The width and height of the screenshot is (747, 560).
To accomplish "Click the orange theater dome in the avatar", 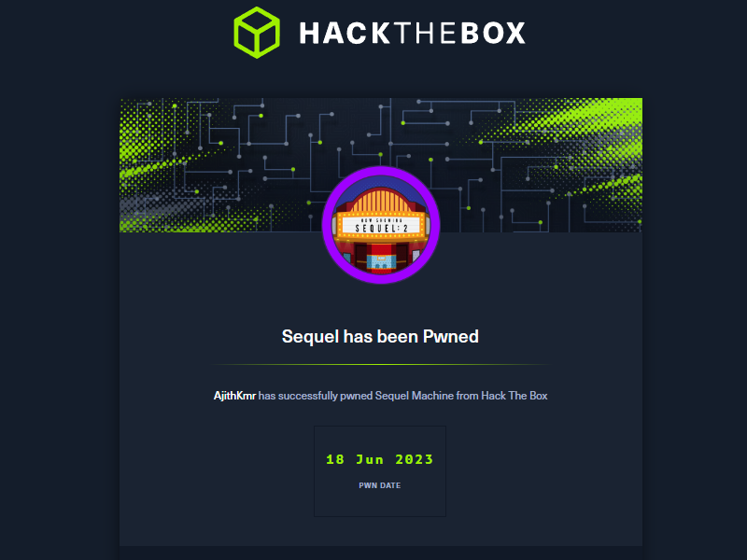I will (381, 200).
